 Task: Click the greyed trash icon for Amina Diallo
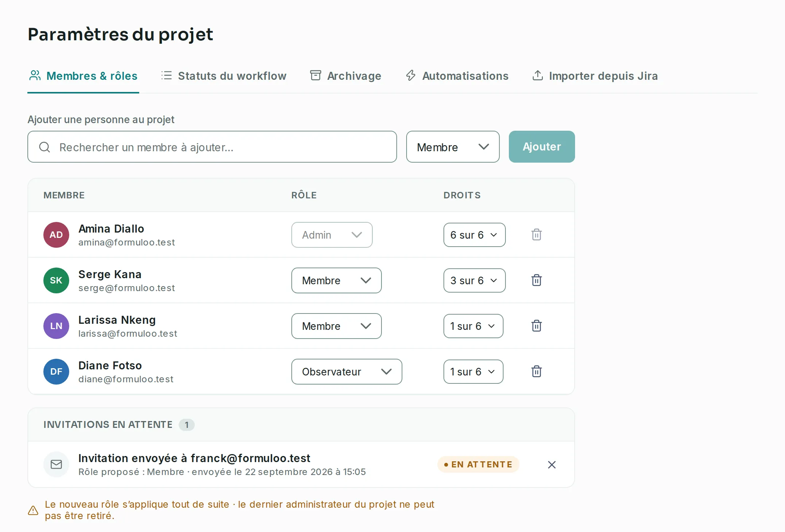point(536,235)
